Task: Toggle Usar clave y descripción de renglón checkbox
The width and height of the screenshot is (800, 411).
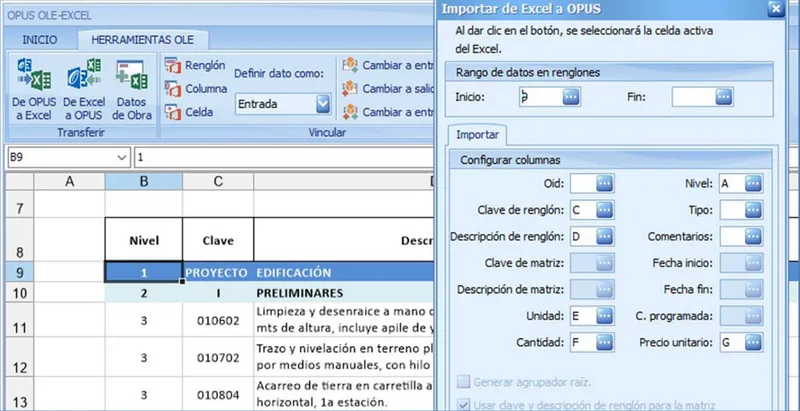Action: click(463, 405)
